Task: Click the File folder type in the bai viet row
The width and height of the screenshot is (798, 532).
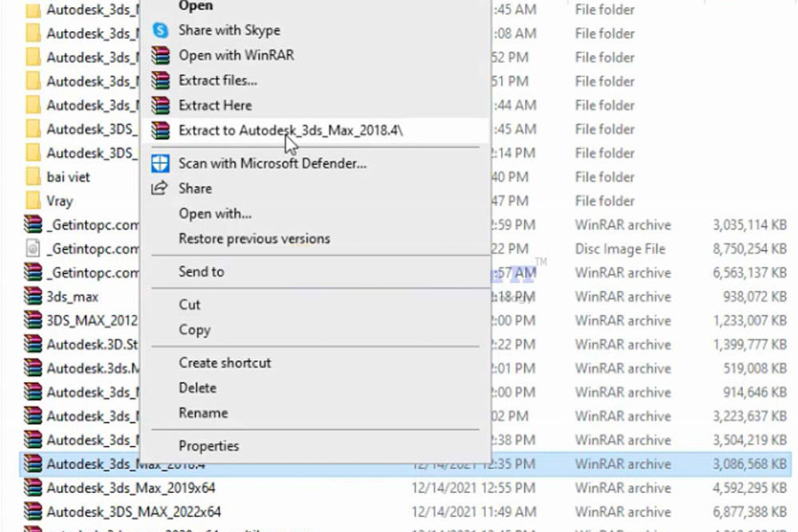Action: coord(605,177)
